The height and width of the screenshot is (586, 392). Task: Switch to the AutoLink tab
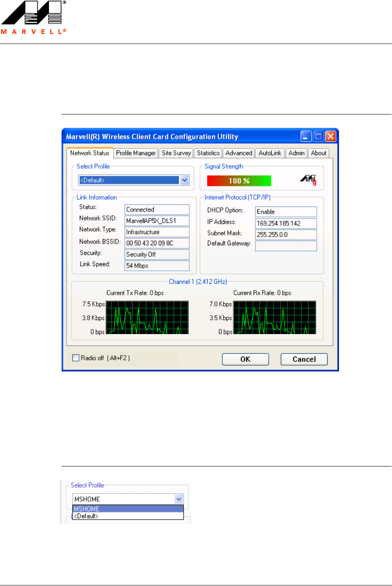pos(270,153)
